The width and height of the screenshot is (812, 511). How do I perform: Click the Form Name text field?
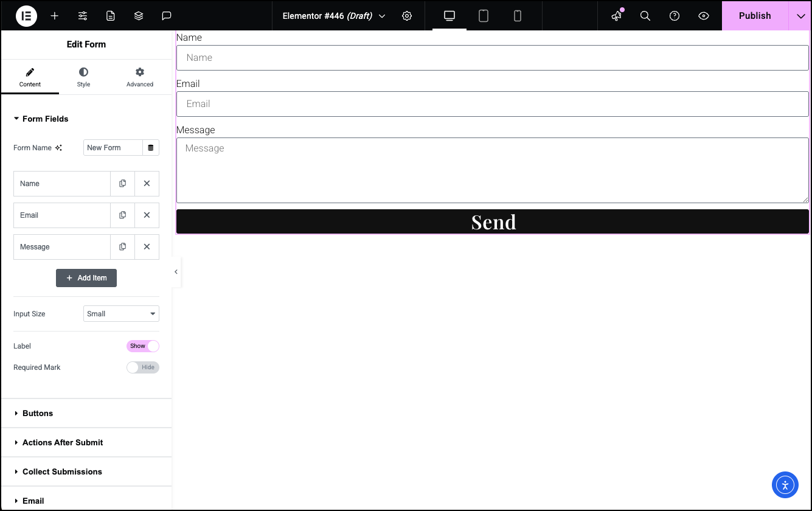[113, 148]
